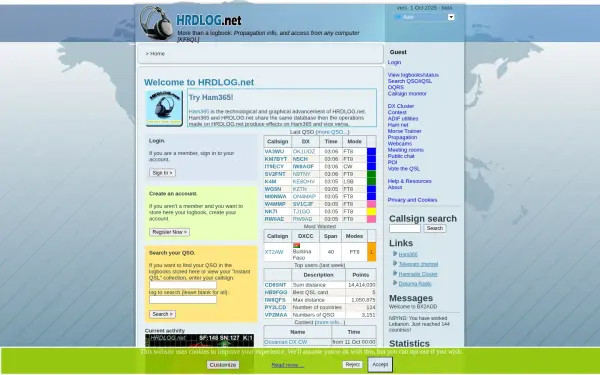The height and width of the screenshot is (375, 600).
Task: Open the Auto language dropdown
Action: (x=425, y=17)
